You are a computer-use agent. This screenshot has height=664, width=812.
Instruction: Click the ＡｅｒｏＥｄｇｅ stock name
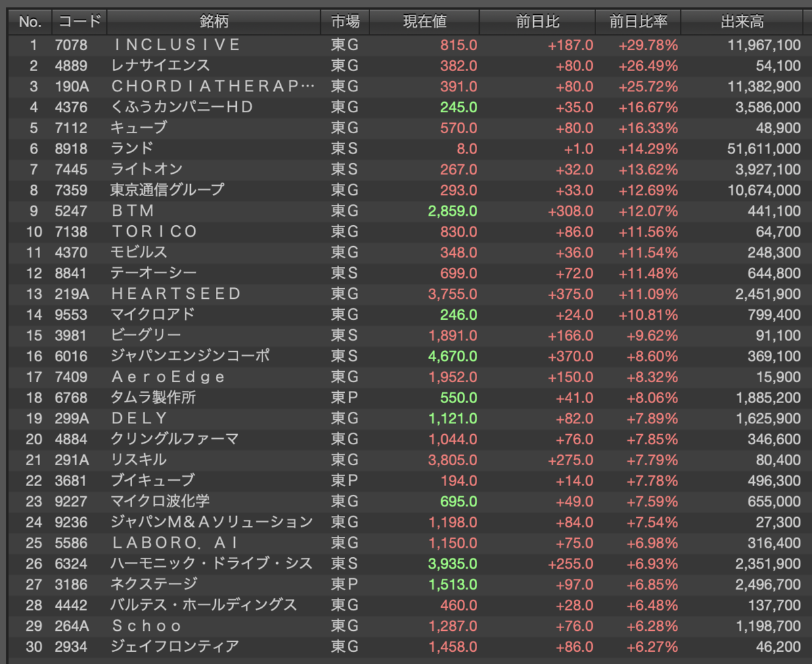[x=168, y=377]
